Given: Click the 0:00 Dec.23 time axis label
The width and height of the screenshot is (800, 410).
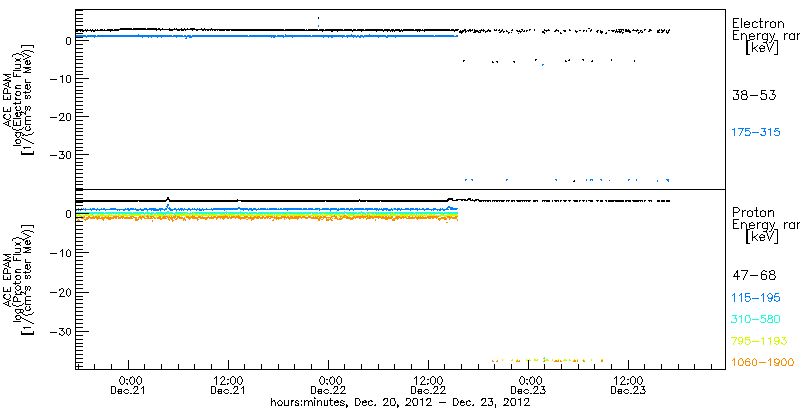Looking at the screenshot, I should click(529, 386).
